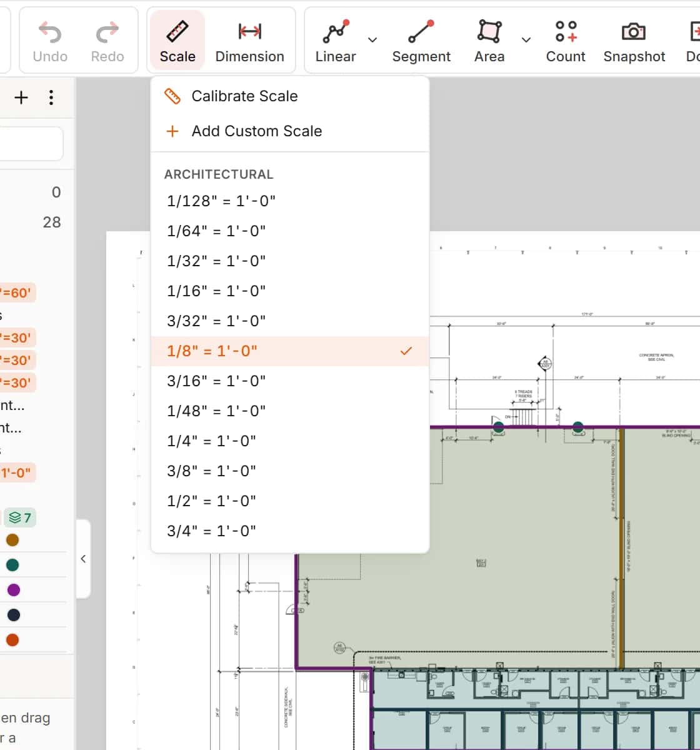Select 1/64" = 1'-0" scale
The image size is (700, 750).
(x=290, y=231)
